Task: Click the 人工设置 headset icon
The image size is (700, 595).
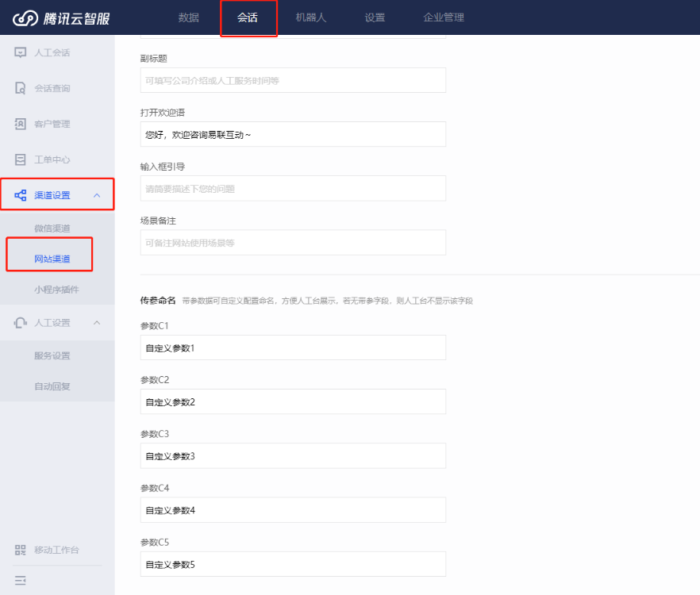Action: (21, 322)
